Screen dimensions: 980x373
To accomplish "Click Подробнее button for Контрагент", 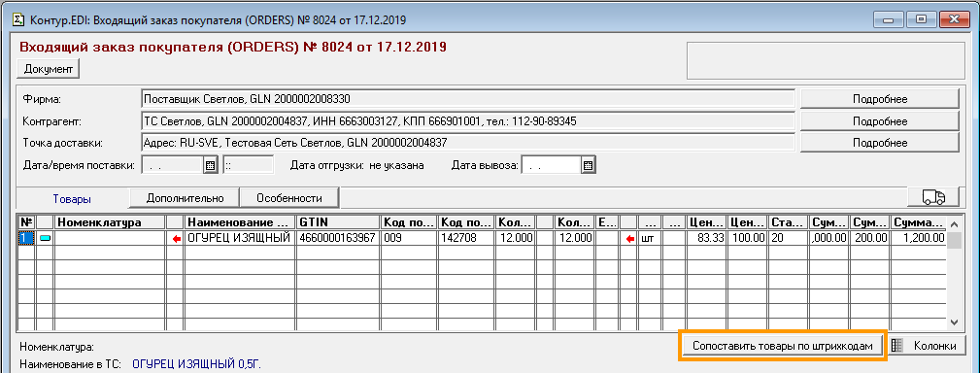I will [879, 120].
